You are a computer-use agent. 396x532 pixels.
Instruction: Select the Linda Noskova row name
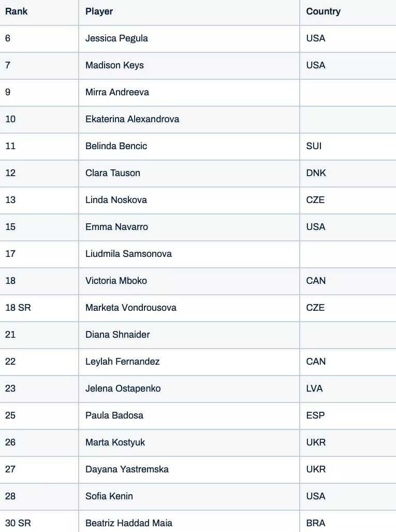click(116, 200)
